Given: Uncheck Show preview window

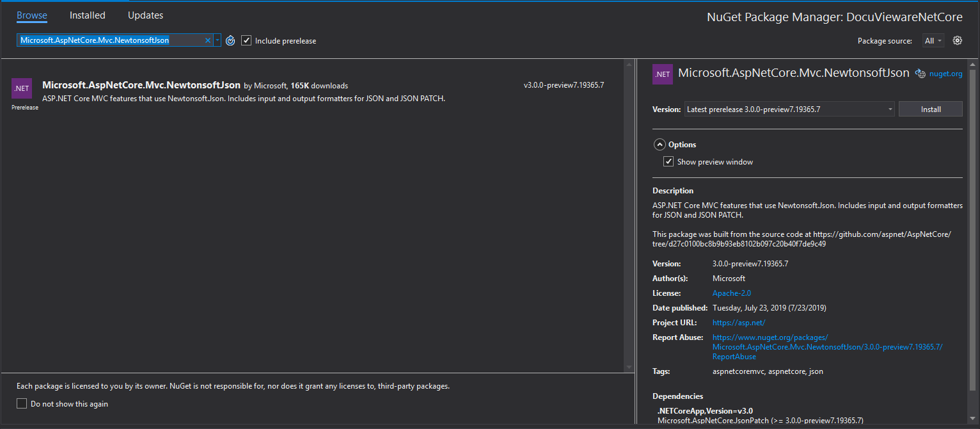Looking at the screenshot, I should pyautogui.click(x=668, y=161).
